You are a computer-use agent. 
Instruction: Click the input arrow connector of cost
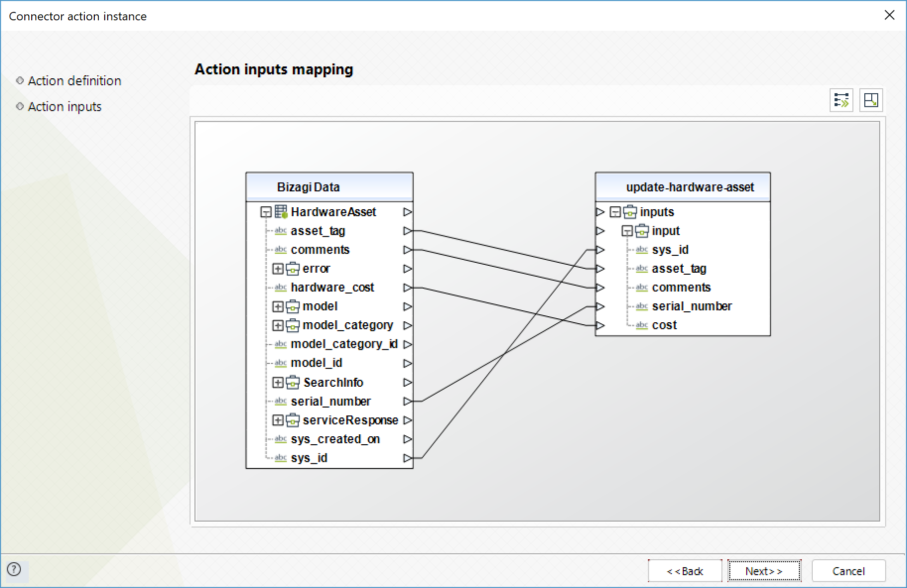click(x=600, y=325)
